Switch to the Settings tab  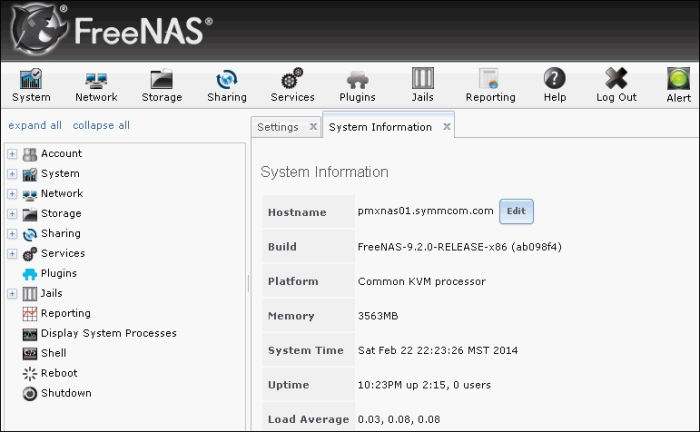point(278,127)
